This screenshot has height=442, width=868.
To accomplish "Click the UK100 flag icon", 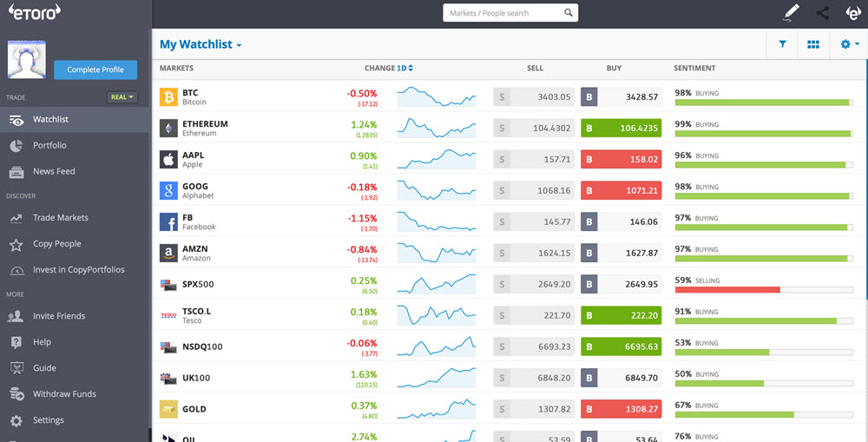I will [x=169, y=378].
